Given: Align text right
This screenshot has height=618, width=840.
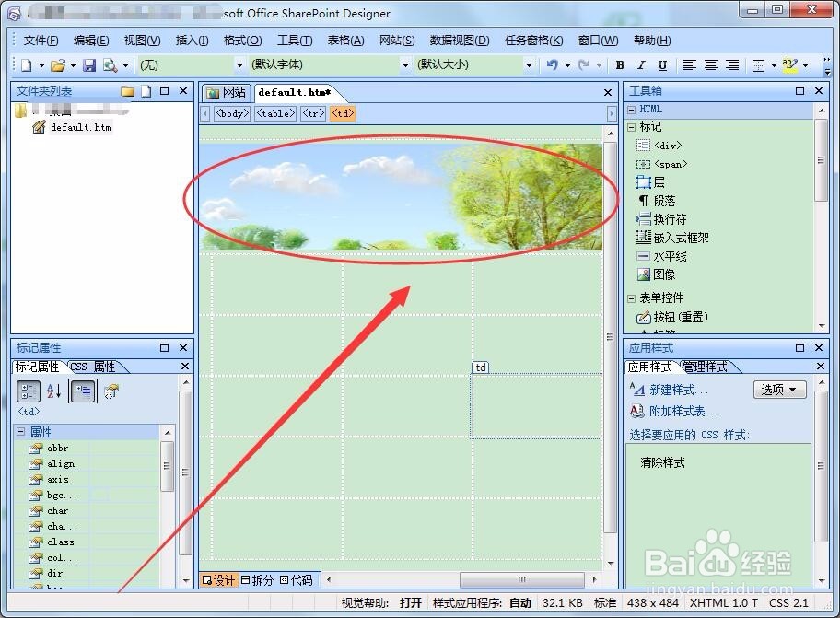Looking at the screenshot, I should pyautogui.click(x=732, y=65).
